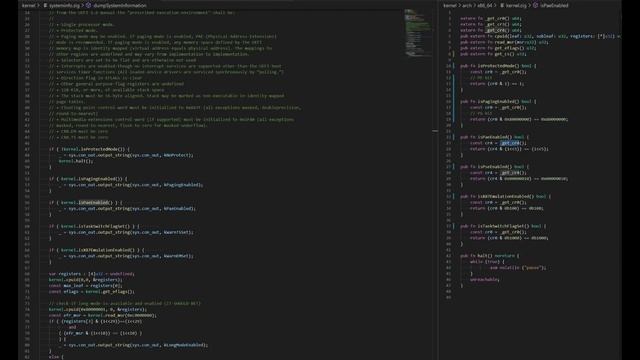Screen dimensions: 640x360
Task: Click 'kernel.cpuid(0,0, &registers);' line
Action: point(85,280)
